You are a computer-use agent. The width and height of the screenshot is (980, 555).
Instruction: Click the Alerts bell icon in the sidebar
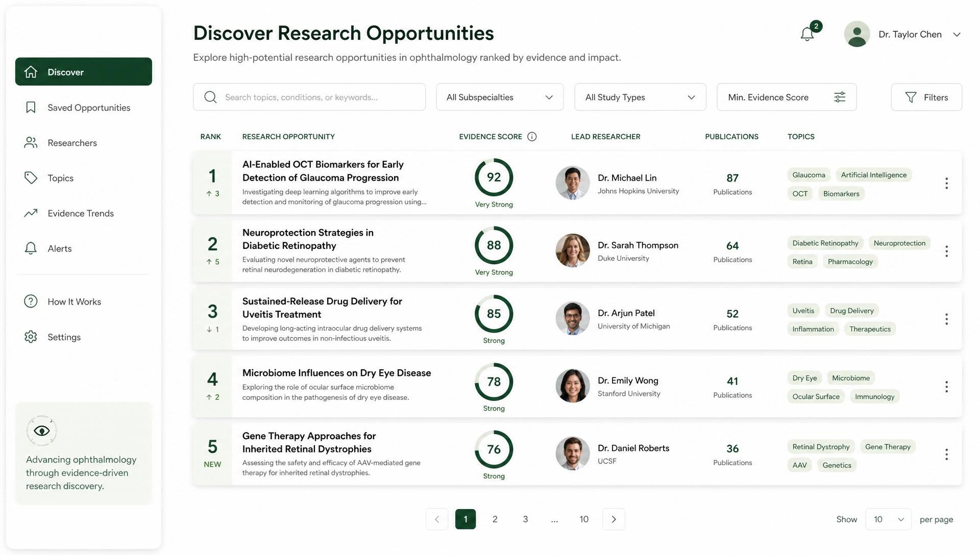[x=31, y=248]
